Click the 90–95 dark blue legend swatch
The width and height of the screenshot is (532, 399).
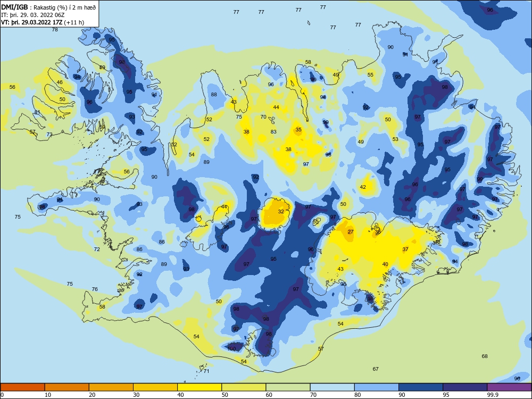[x=421, y=387]
